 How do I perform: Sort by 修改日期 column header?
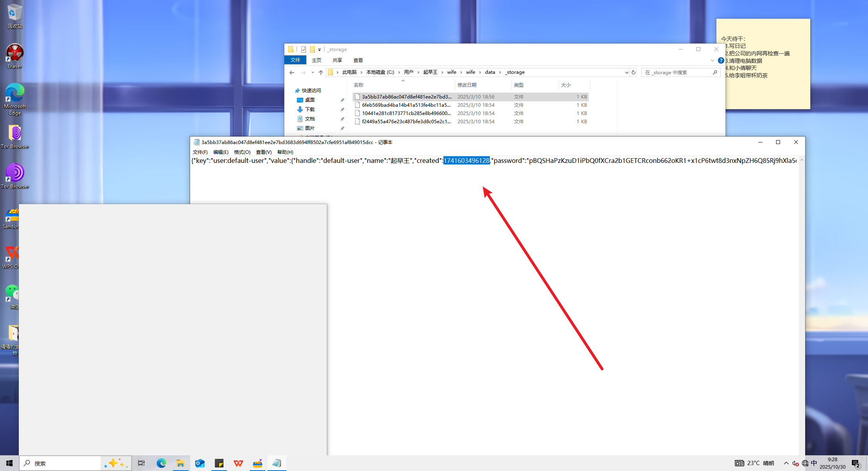(467, 85)
